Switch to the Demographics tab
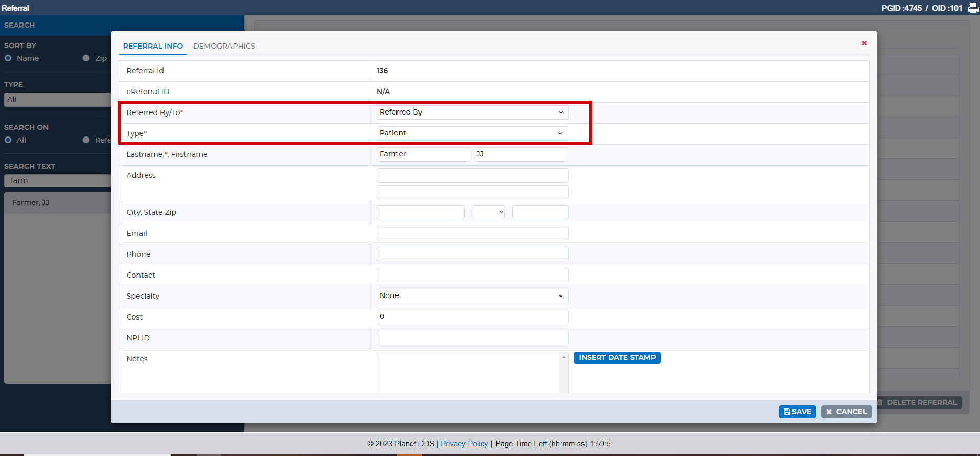This screenshot has height=456, width=980. tap(224, 46)
